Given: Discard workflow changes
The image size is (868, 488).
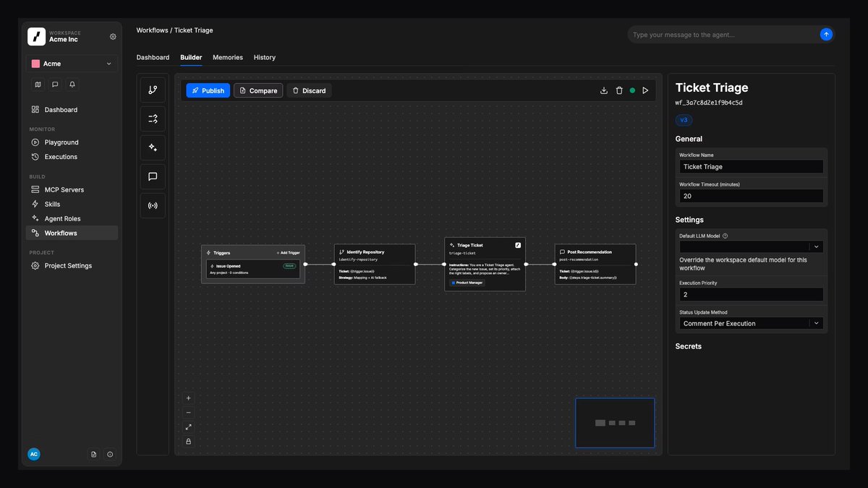Looking at the screenshot, I should click(x=310, y=90).
